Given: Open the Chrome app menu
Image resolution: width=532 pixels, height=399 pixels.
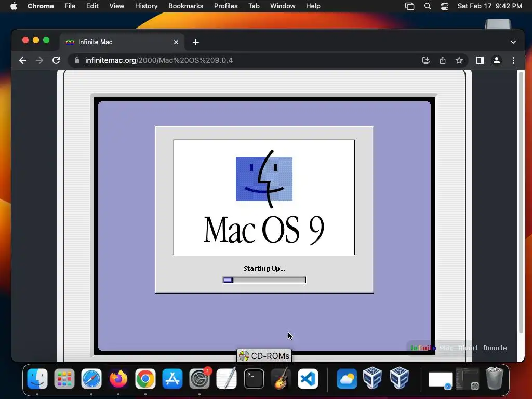Looking at the screenshot, I should tap(41, 6).
